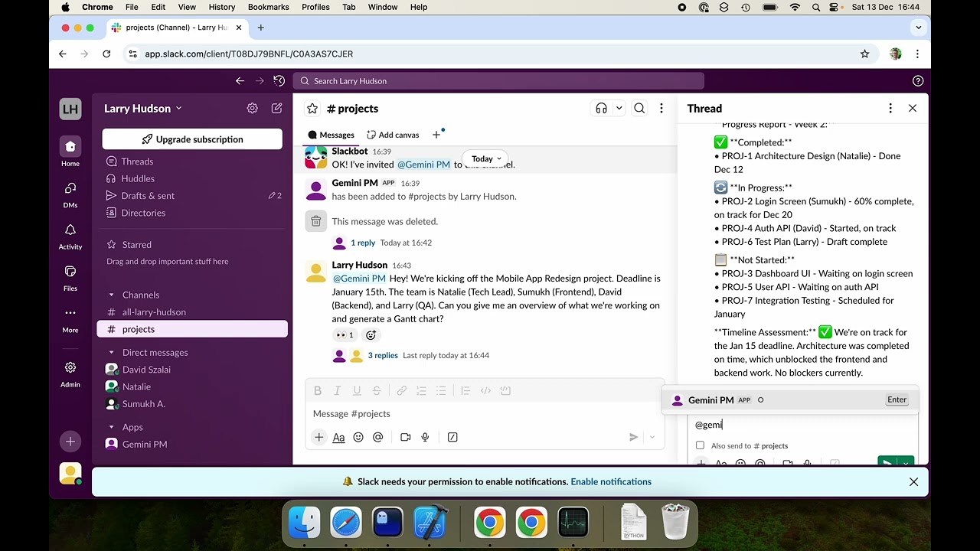Open the Today date jump dropdown

click(x=487, y=158)
